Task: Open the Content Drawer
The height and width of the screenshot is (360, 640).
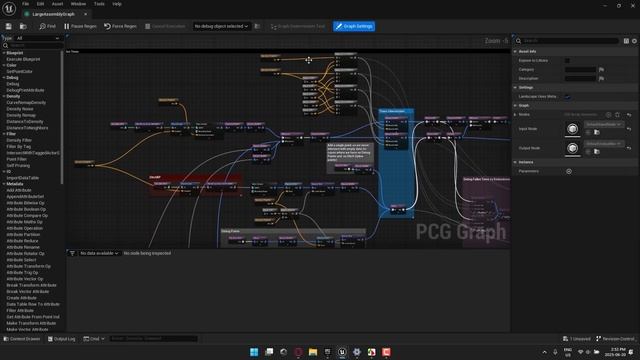Action: 22,339
